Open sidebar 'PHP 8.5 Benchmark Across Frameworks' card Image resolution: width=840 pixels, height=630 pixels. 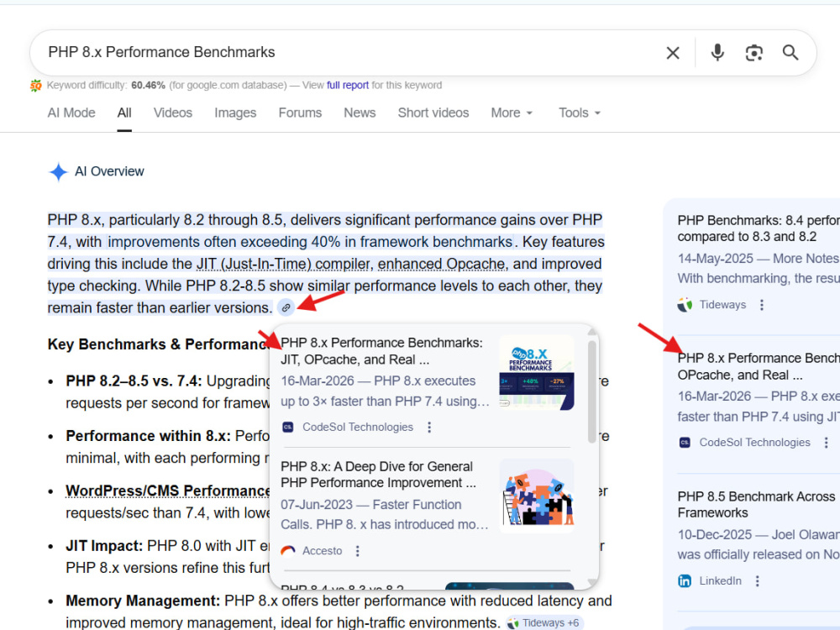pyautogui.click(x=758, y=505)
